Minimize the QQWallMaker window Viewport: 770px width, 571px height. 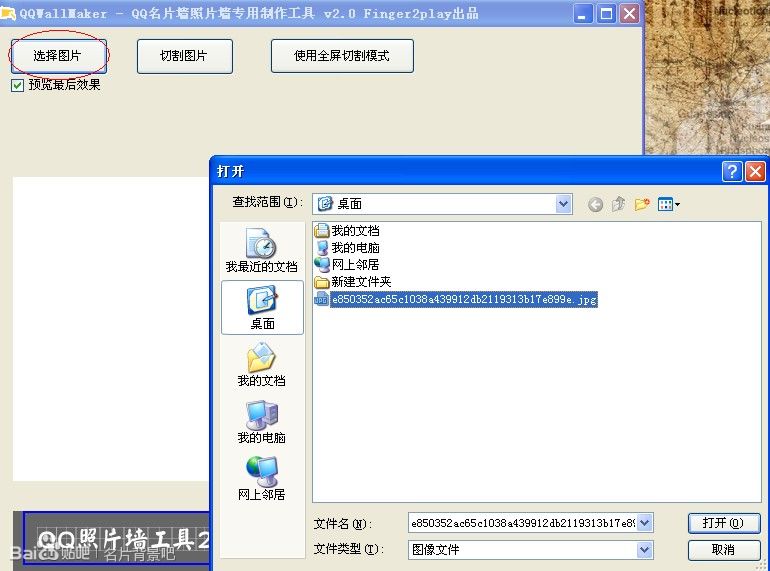click(582, 14)
